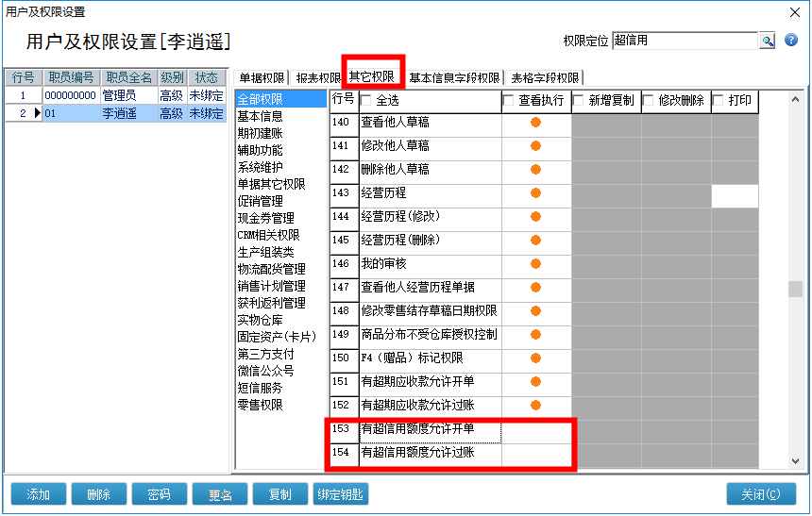Toggle the 查看执行 column checkbox

click(x=510, y=100)
